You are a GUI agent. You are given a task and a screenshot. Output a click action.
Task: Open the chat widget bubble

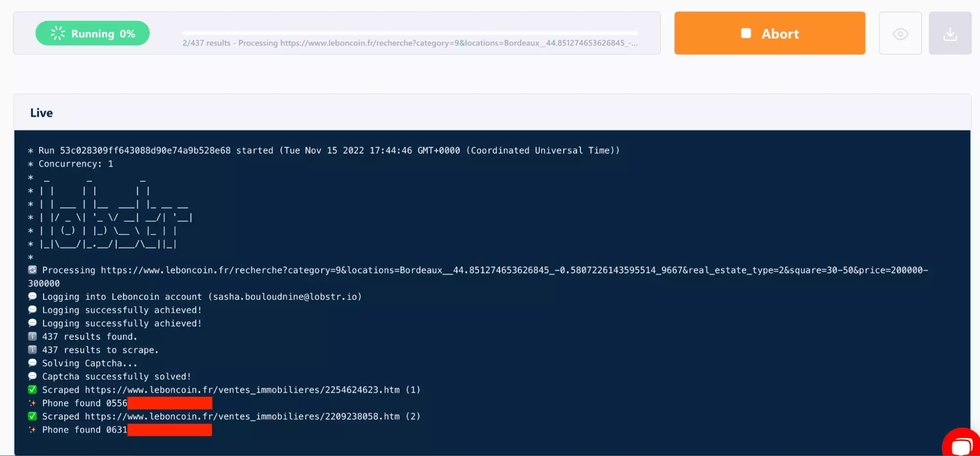pyautogui.click(x=961, y=445)
